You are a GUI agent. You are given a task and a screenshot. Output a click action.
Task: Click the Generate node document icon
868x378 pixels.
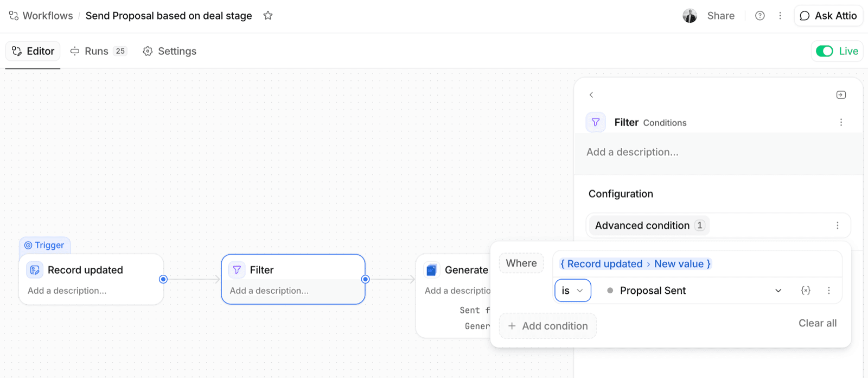click(432, 270)
